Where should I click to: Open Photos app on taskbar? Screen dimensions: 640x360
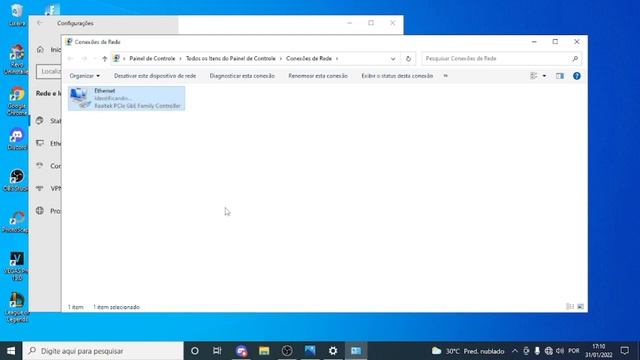pos(310,351)
